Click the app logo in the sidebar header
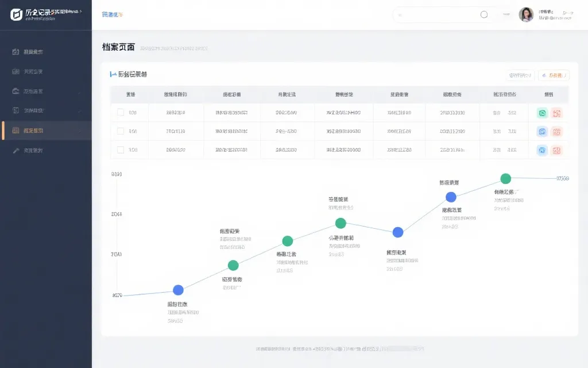 pos(17,14)
